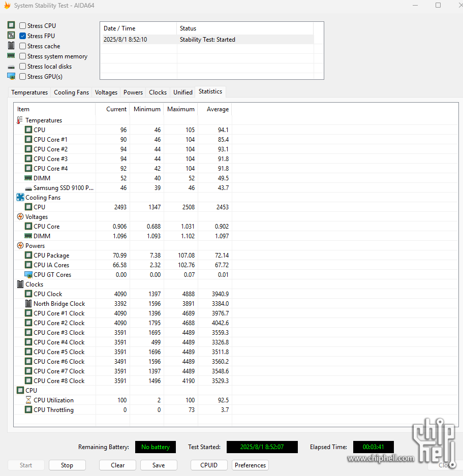Click the Save button
Image resolution: width=463 pixels, height=476 pixels.
click(159, 465)
